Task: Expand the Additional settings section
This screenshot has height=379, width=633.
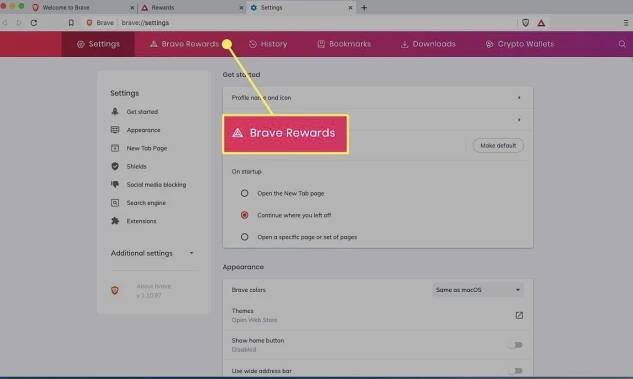Action: (153, 253)
